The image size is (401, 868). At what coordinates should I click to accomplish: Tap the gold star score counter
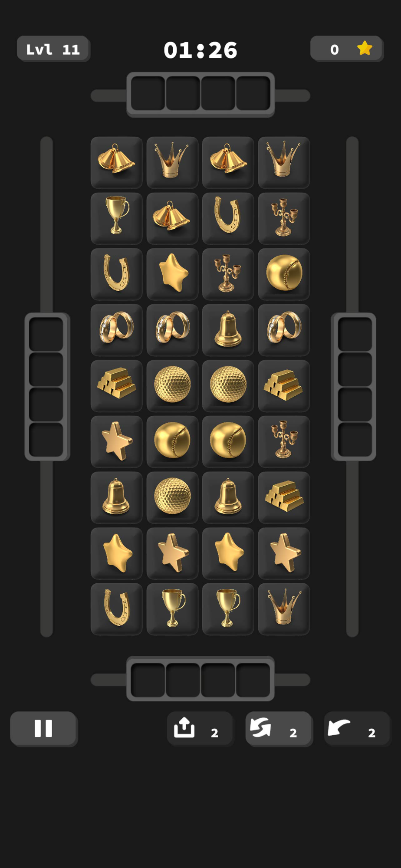(347, 49)
